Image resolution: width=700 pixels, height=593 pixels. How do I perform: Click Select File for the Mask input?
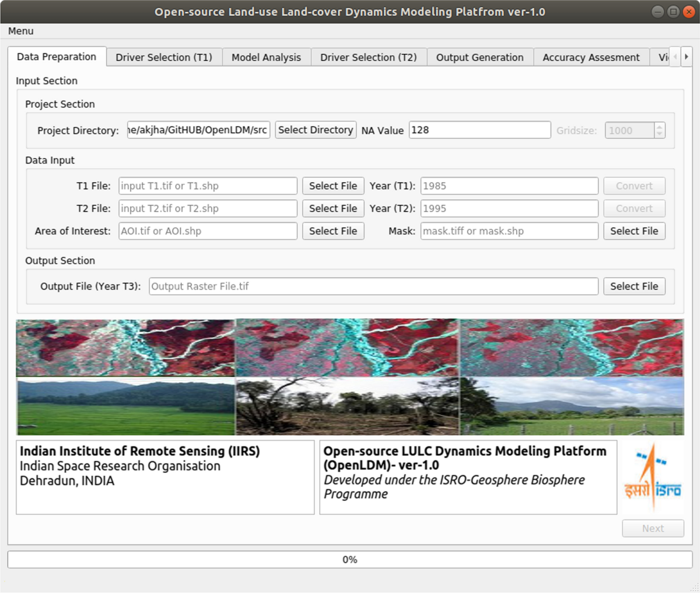click(x=634, y=231)
